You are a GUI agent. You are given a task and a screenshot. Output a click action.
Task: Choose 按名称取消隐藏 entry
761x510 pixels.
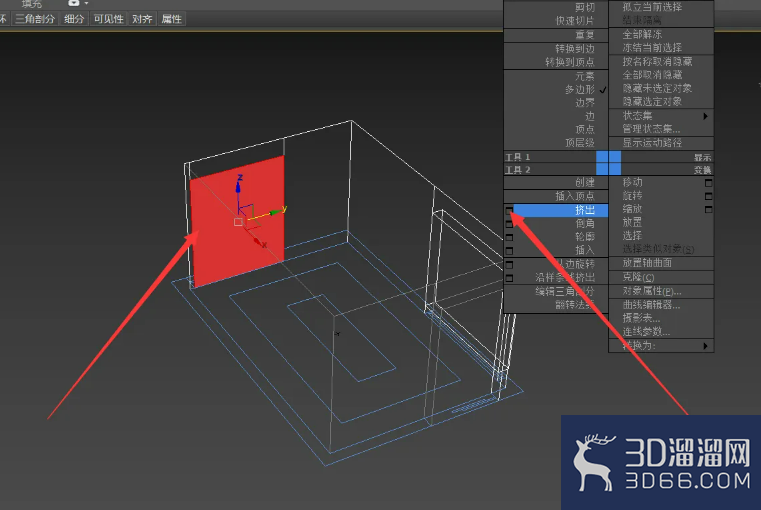tap(658, 62)
